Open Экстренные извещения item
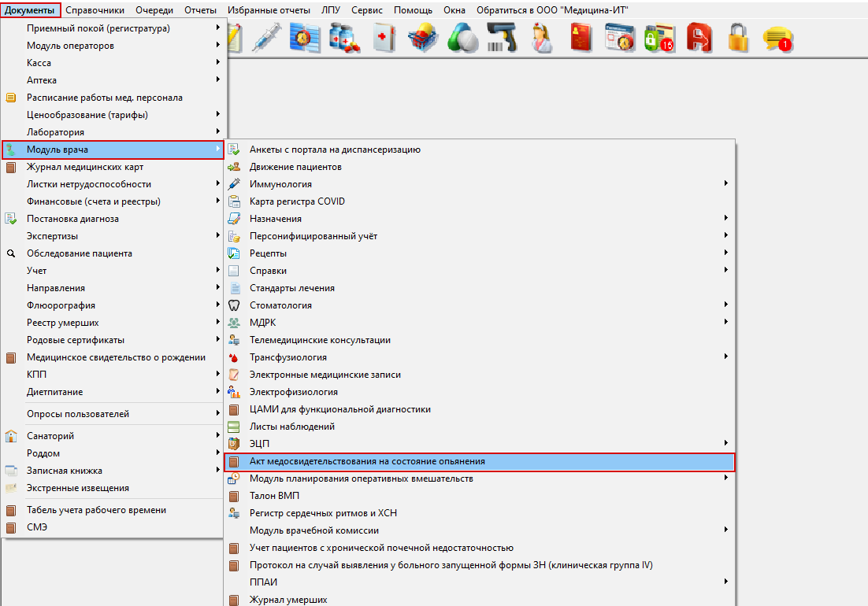Image resolution: width=868 pixels, height=606 pixels. pos(113,488)
